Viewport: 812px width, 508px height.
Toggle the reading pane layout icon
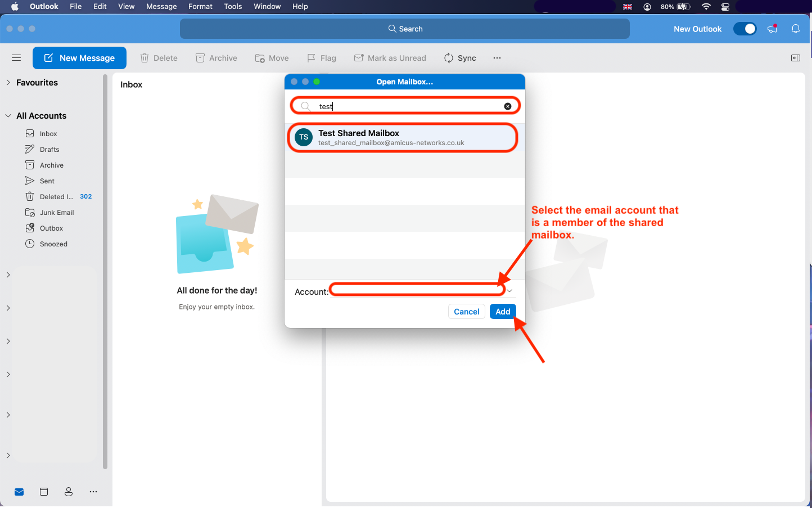[x=796, y=58]
